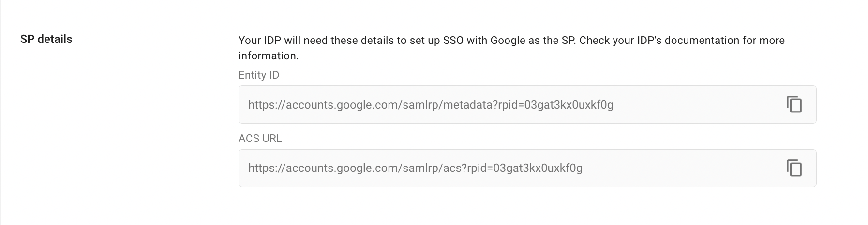Click the word 'documentation' in the description
868x225 pixels.
click(x=702, y=41)
